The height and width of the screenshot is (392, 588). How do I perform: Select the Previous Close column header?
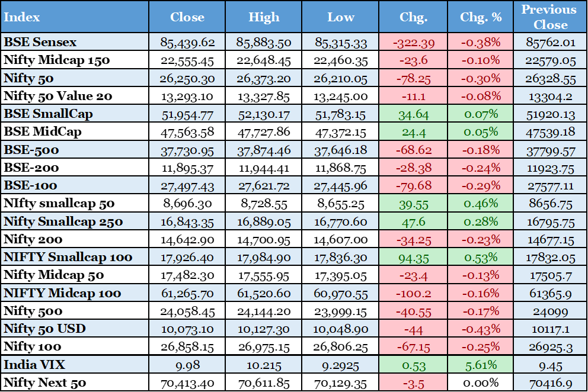pyautogui.click(x=550, y=17)
